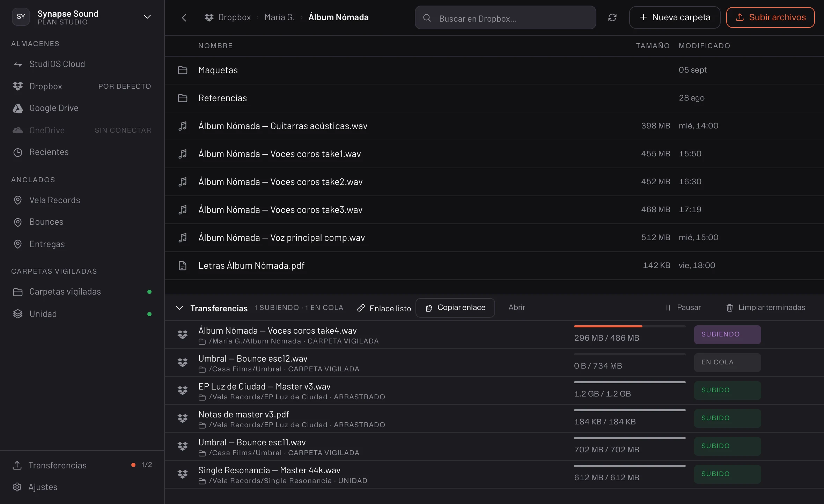Viewport: 824px width, 504px height.
Task: Select the unconnected OneDrive storage
Action: [82, 130]
